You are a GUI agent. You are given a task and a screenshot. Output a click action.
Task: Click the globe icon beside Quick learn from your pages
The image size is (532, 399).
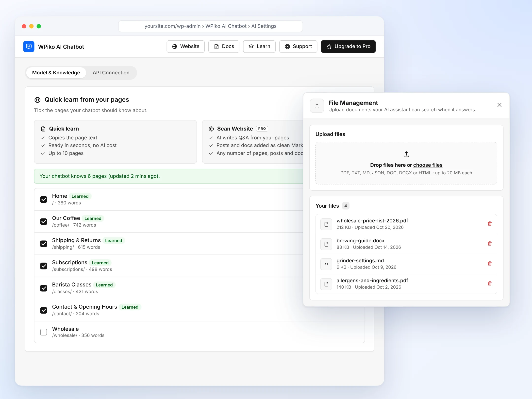[37, 100]
